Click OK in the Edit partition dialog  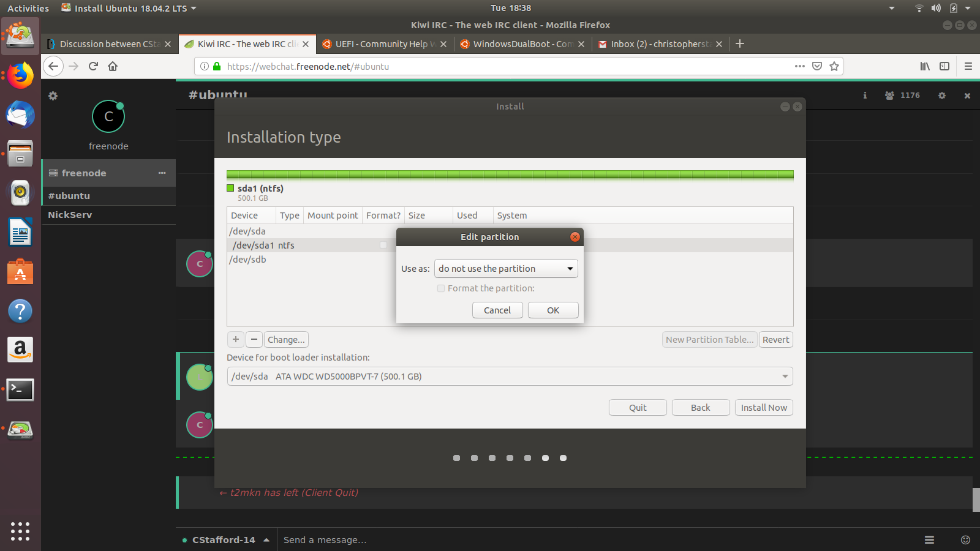point(553,310)
